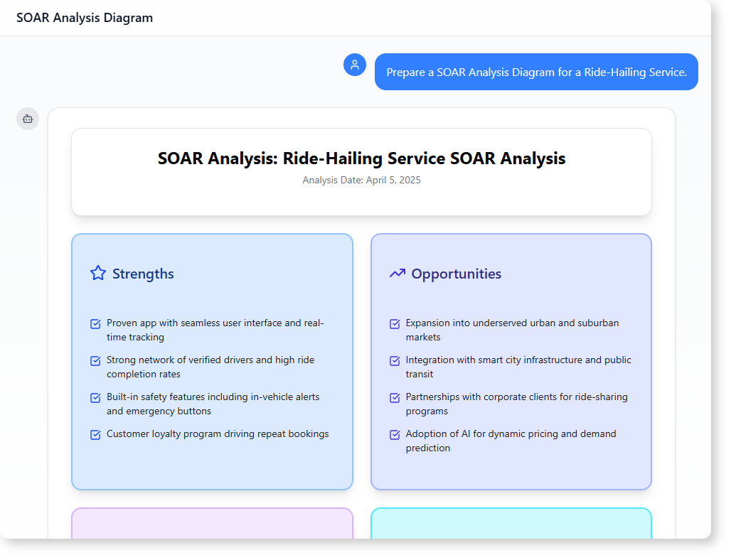Click checkbox icon for corporate client partnerships
The image size is (731, 560).
click(395, 397)
